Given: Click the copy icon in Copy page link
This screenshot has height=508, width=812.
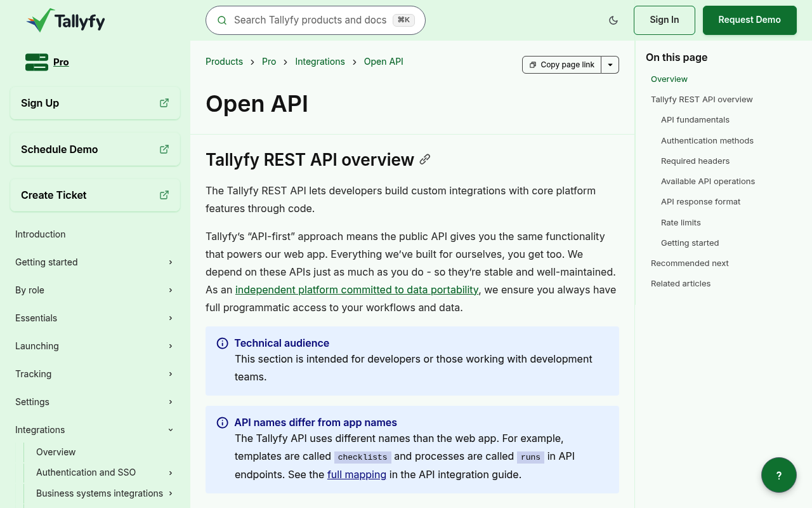Looking at the screenshot, I should [x=533, y=65].
